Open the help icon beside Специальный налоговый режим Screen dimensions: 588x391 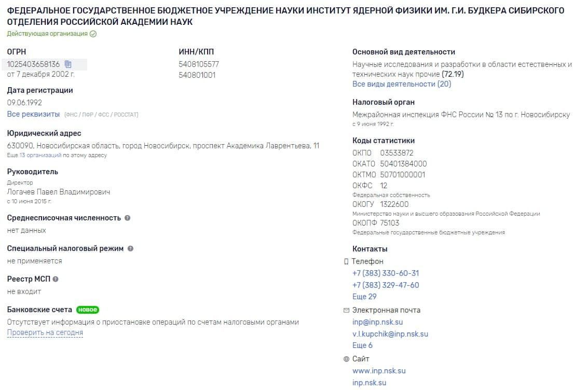tap(130, 248)
